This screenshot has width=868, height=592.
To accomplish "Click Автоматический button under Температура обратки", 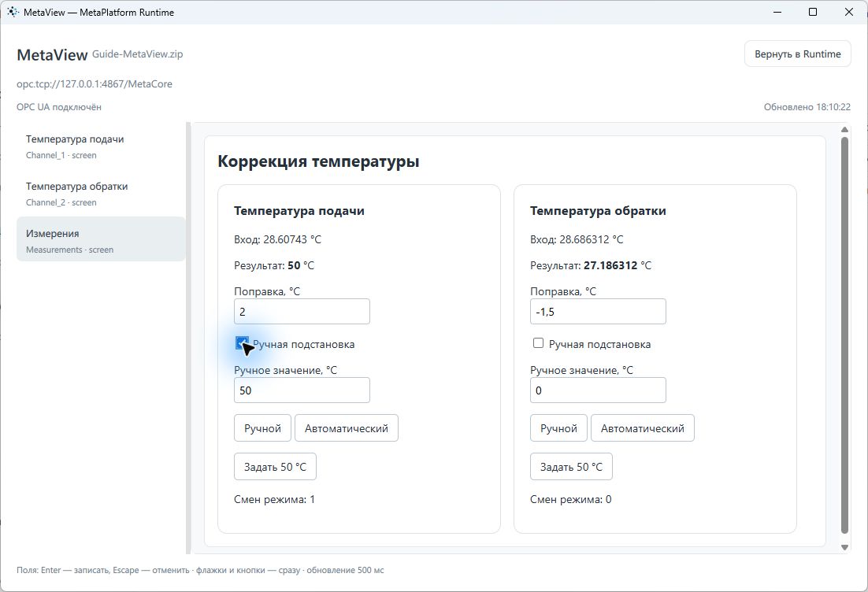I will [643, 427].
